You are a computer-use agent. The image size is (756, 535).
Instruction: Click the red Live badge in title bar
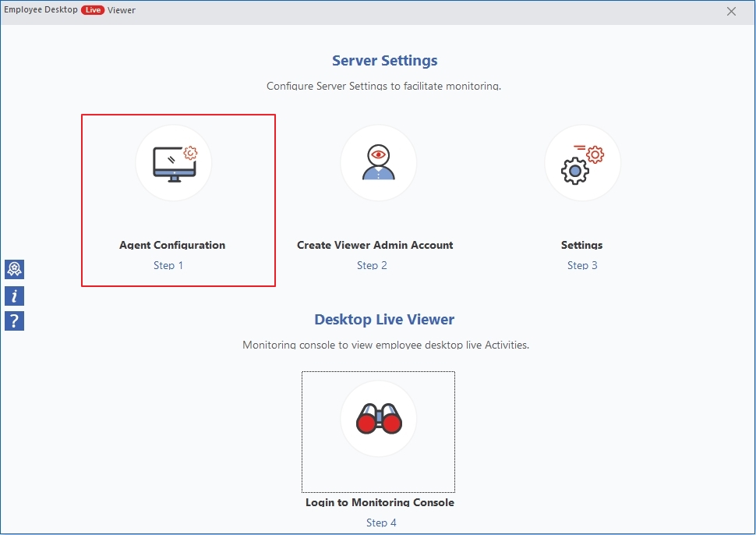point(93,11)
